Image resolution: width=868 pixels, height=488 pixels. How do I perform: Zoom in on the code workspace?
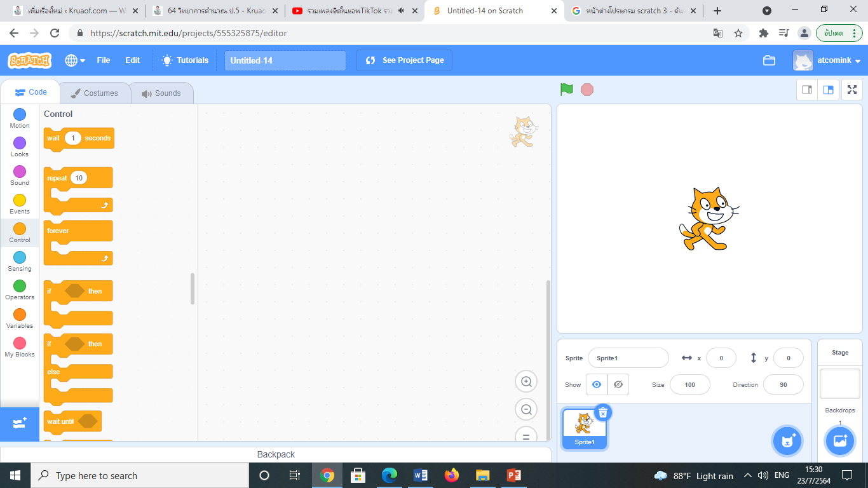click(x=526, y=382)
